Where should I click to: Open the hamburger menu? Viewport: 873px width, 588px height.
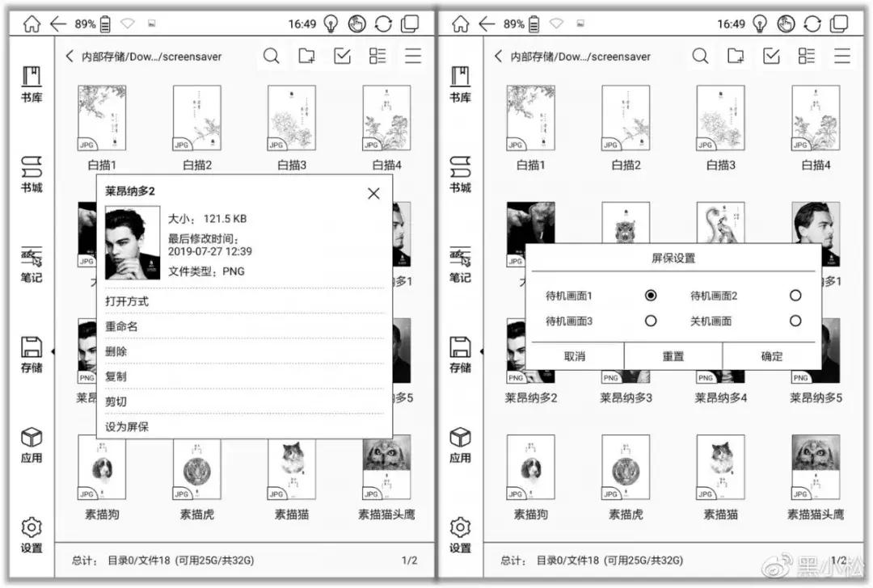point(413,56)
